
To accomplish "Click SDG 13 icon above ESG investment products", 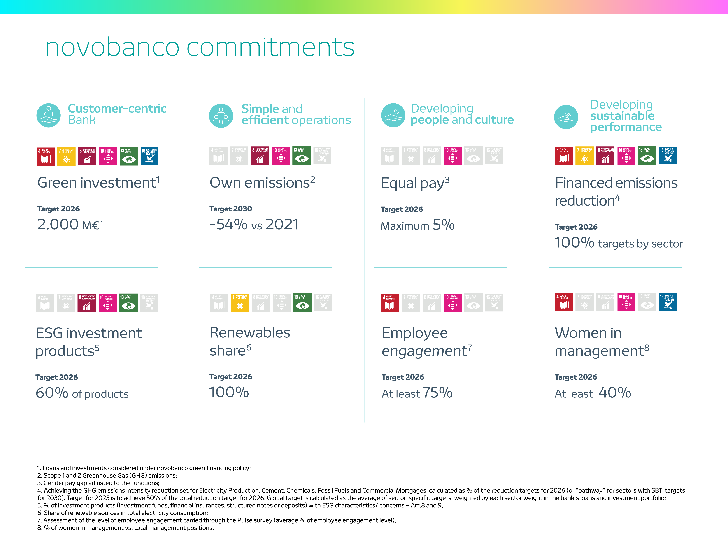I will pos(128,303).
